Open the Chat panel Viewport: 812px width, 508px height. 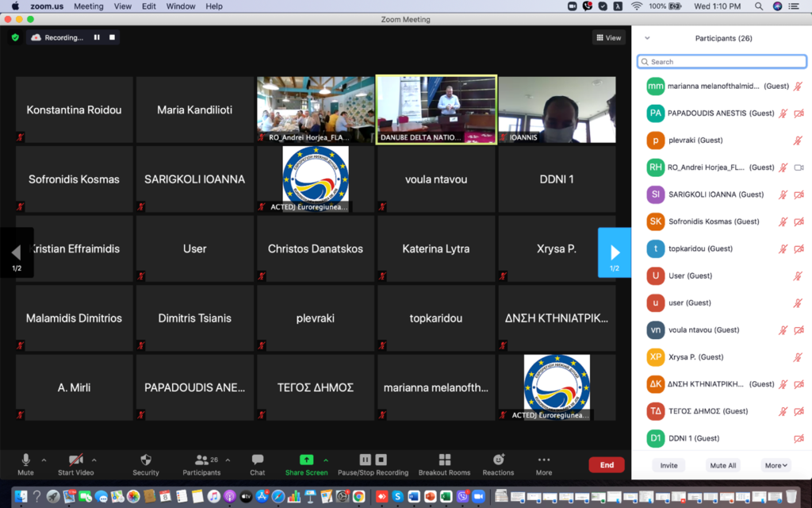(258, 460)
